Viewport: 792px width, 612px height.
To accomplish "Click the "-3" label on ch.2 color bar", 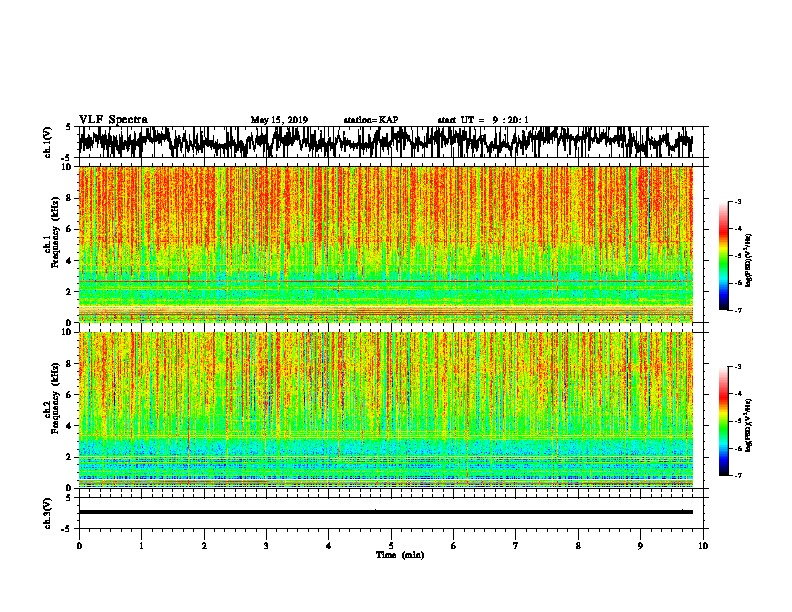I will (x=737, y=367).
